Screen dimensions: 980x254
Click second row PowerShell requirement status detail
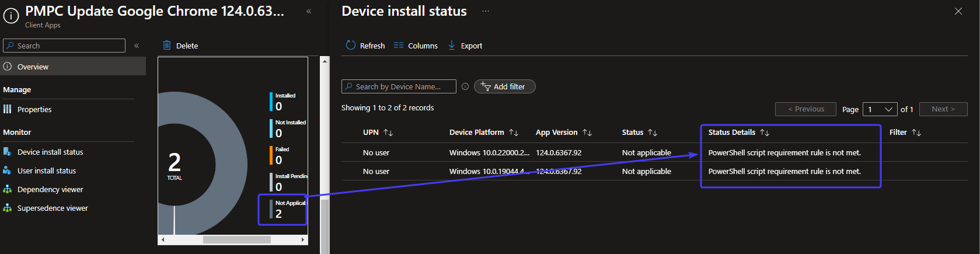(x=784, y=171)
